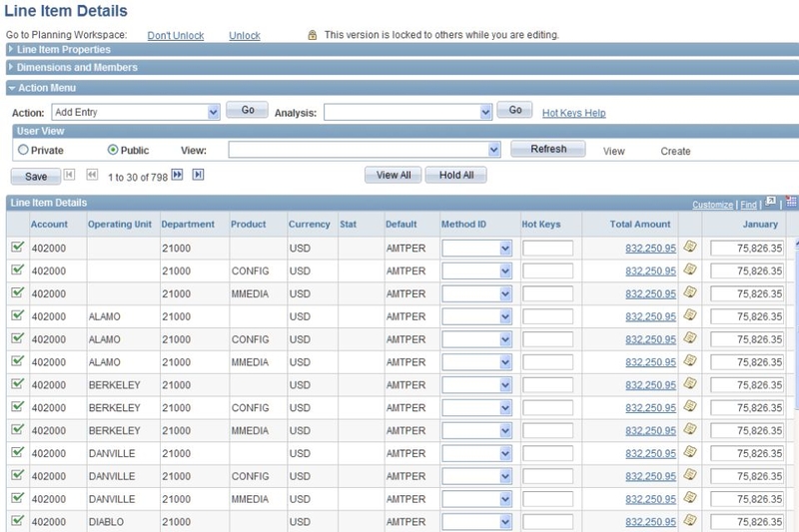This screenshot has height=532, width=799.
Task: Sort by the Department column header
Action: (x=188, y=224)
